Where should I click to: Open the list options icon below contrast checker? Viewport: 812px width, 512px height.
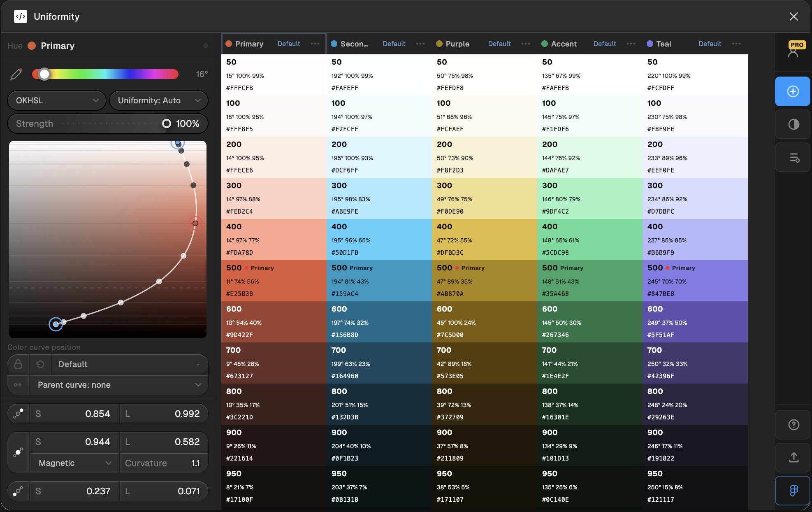click(x=793, y=158)
